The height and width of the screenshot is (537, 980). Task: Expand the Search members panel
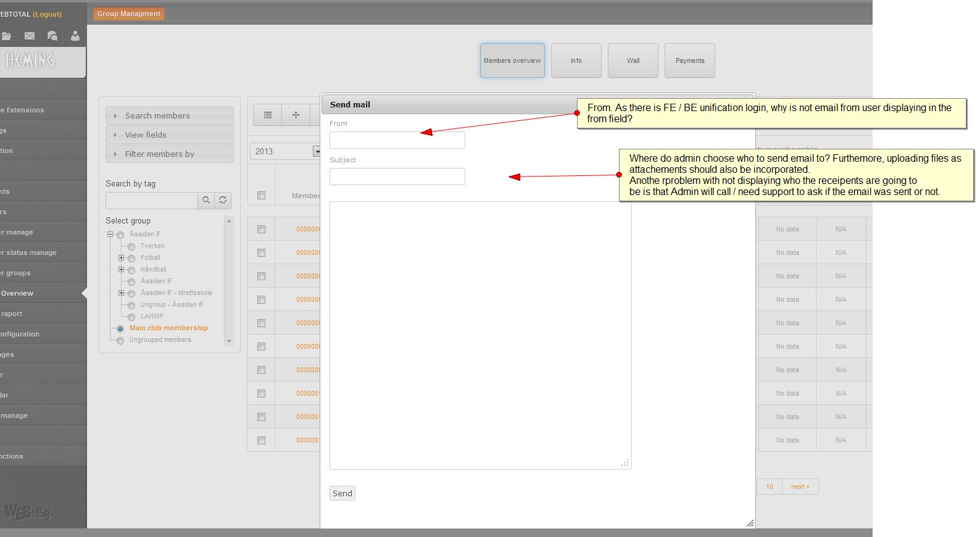click(x=170, y=115)
